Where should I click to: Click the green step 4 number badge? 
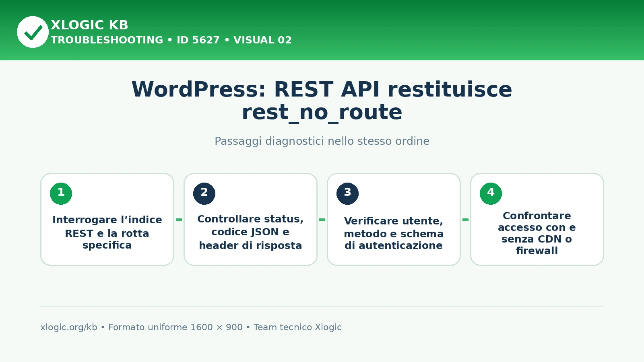click(491, 193)
